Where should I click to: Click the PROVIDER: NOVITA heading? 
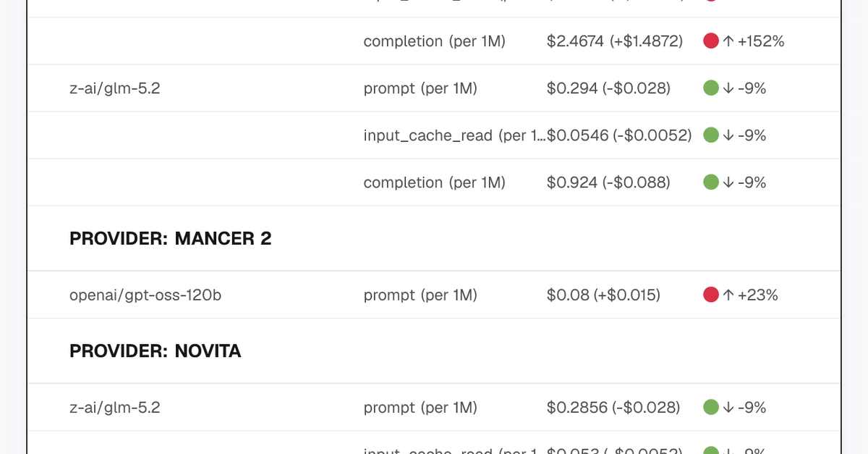point(156,351)
